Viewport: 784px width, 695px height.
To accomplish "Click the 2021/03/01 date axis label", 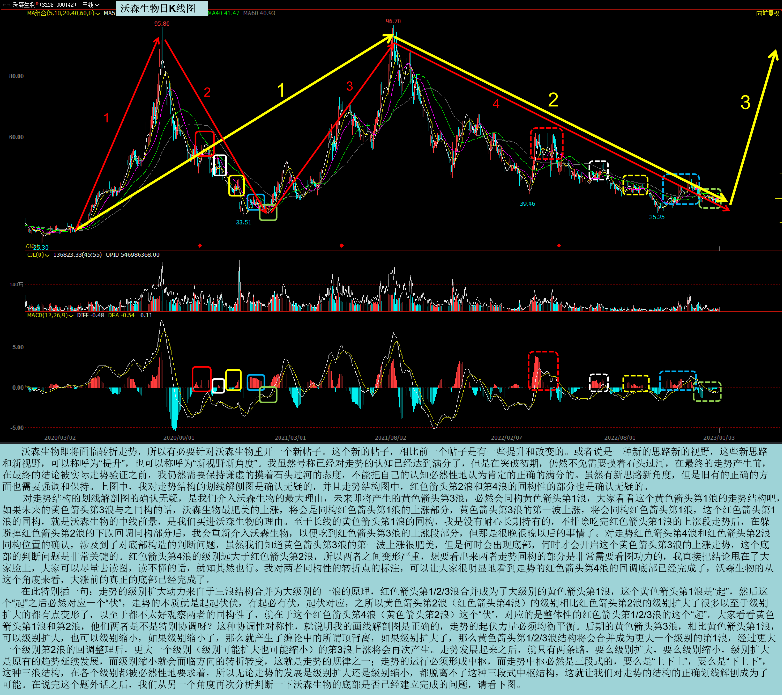I will click(290, 438).
